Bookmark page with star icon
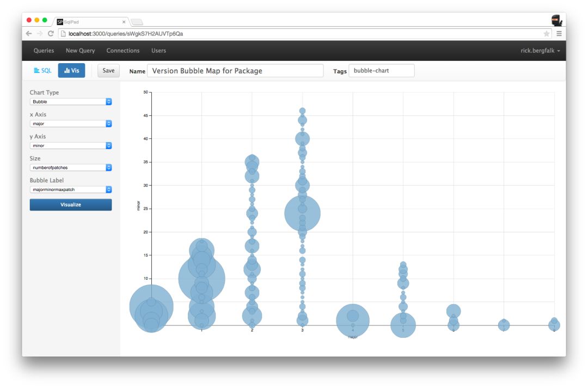Viewport: 588px width, 388px height. [547, 34]
